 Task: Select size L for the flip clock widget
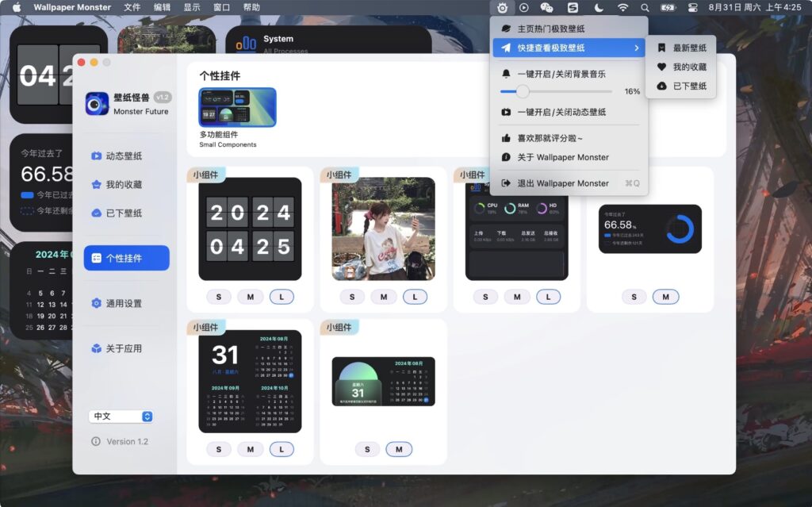(x=282, y=296)
